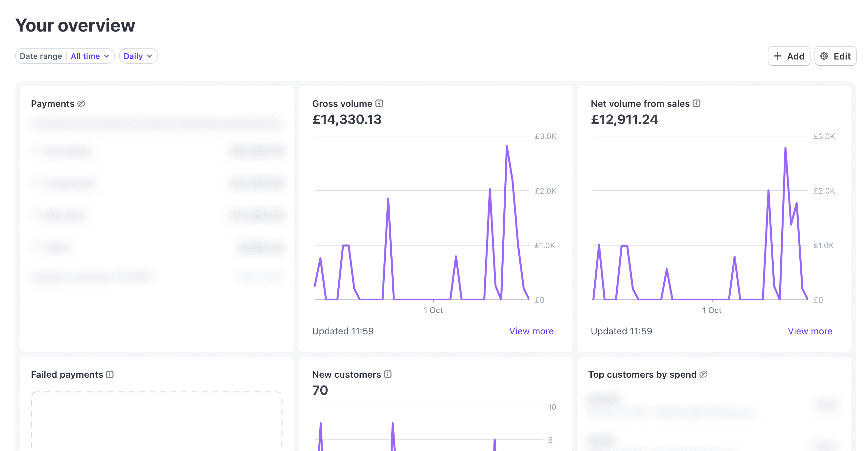
Task: Open the Daily interval dropdown
Action: click(x=138, y=56)
